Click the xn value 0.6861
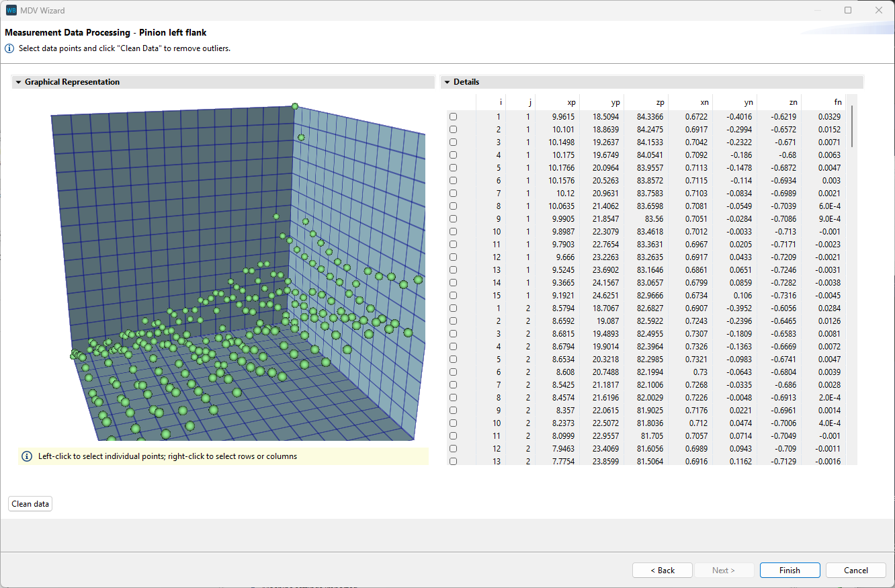The width and height of the screenshot is (895, 588). coord(697,270)
